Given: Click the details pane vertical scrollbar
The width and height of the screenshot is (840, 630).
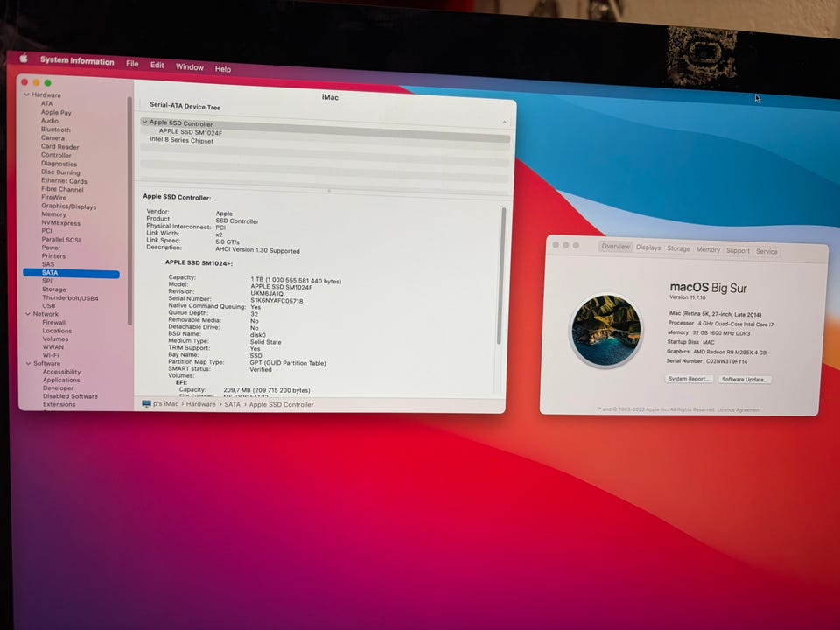Looking at the screenshot, I should click(x=500, y=276).
